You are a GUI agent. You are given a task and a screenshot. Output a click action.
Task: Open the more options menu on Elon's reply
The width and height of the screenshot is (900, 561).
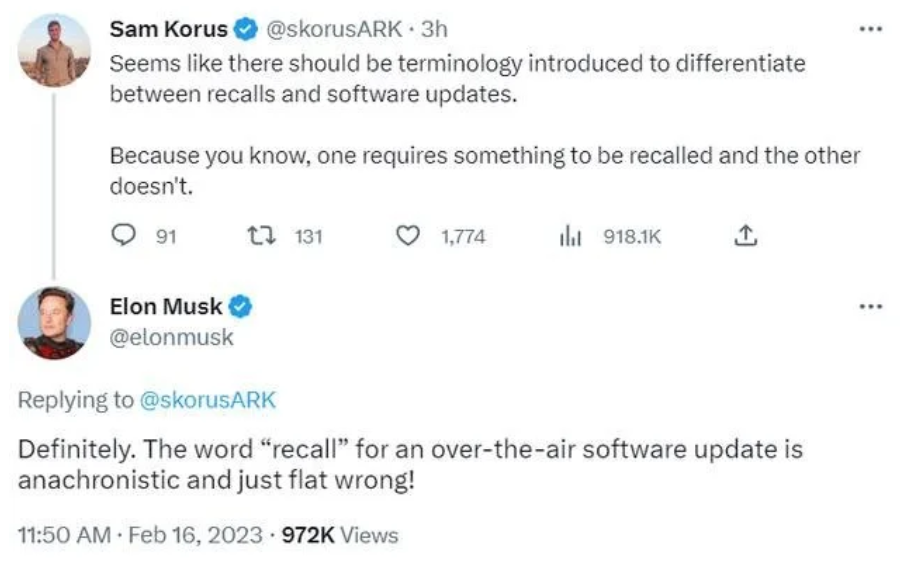pyautogui.click(x=871, y=306)
